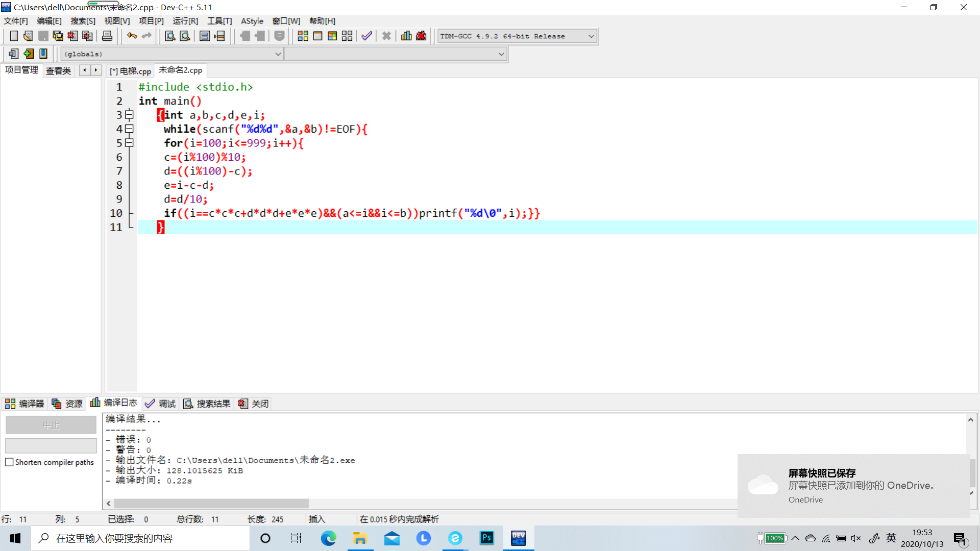
Task: Click the compile log horizontal scrollbar thumb
Action: pos(211,504)
